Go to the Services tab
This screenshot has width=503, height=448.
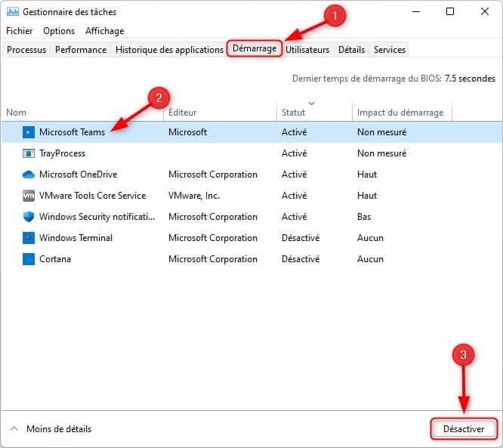tap(390, 50)
